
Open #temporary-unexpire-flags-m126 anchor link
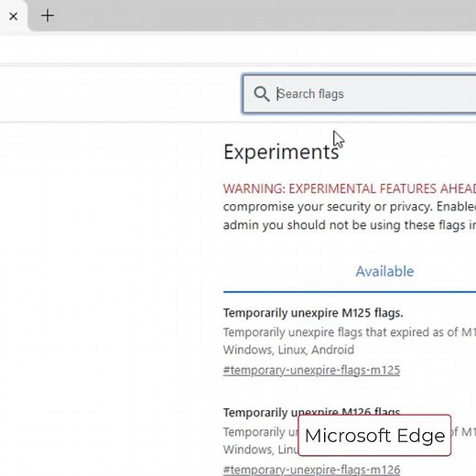[x=311, y=470]
